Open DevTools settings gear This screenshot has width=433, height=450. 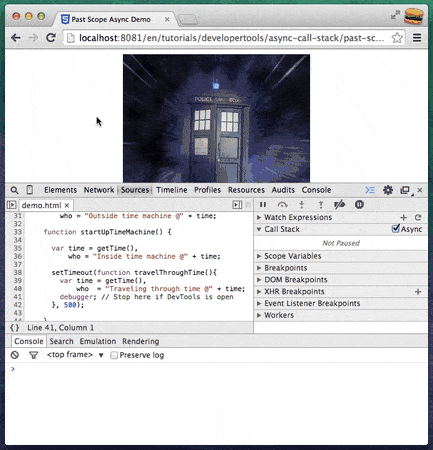click(x=388, y=190)
